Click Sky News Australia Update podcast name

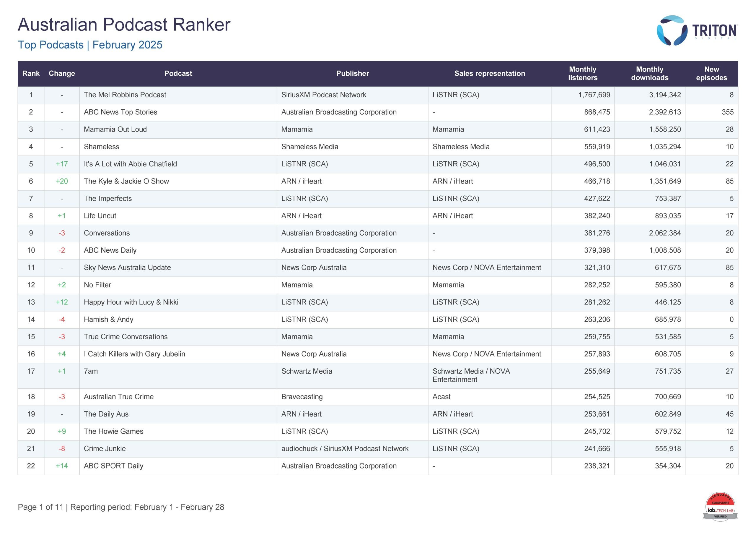[127, 268]
